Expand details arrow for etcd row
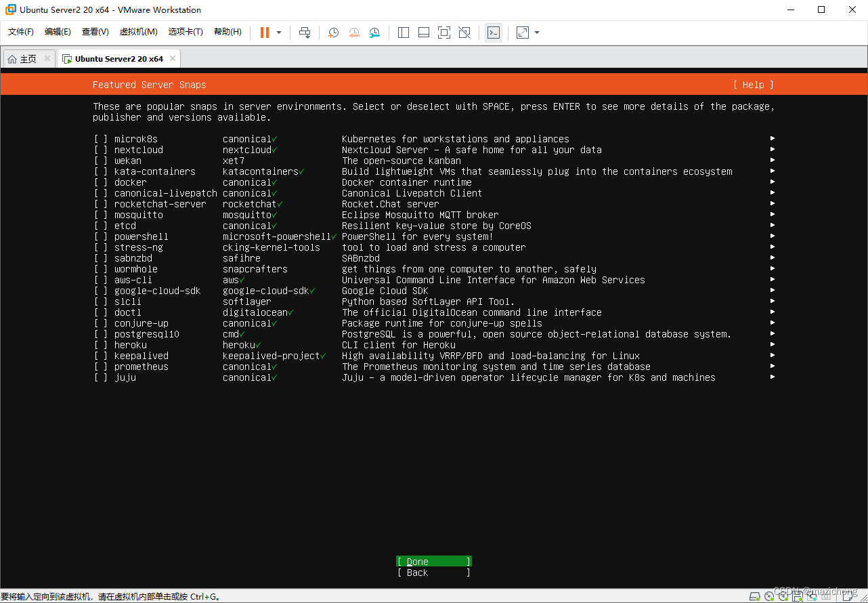 [x=773, y=226]
